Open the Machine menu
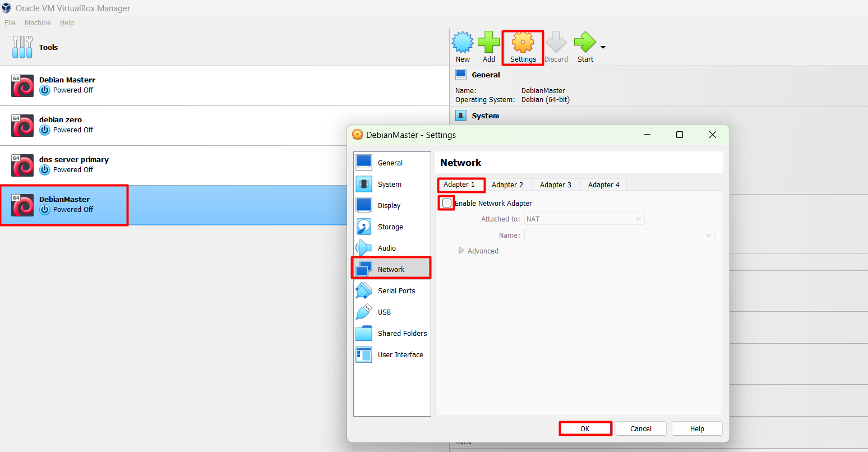The height and width of the screenshot is (452, 868). (38, 23)
